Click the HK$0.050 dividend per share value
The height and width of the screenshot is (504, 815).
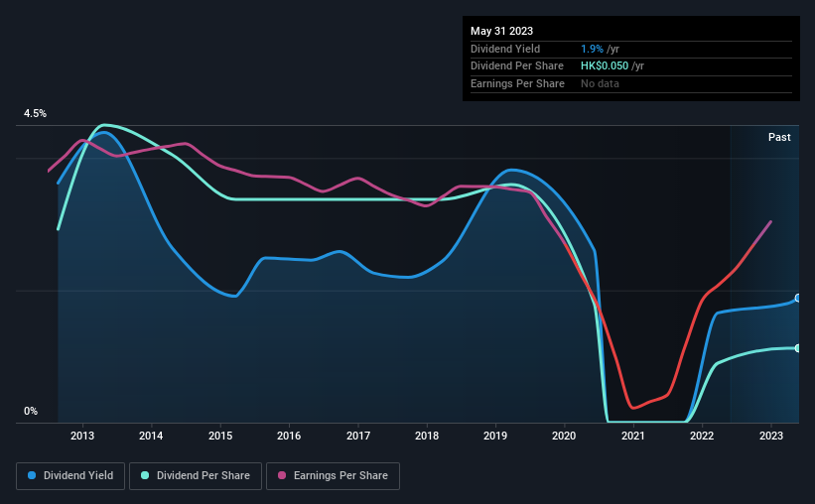pyautogui.click(x=605, y=66)
